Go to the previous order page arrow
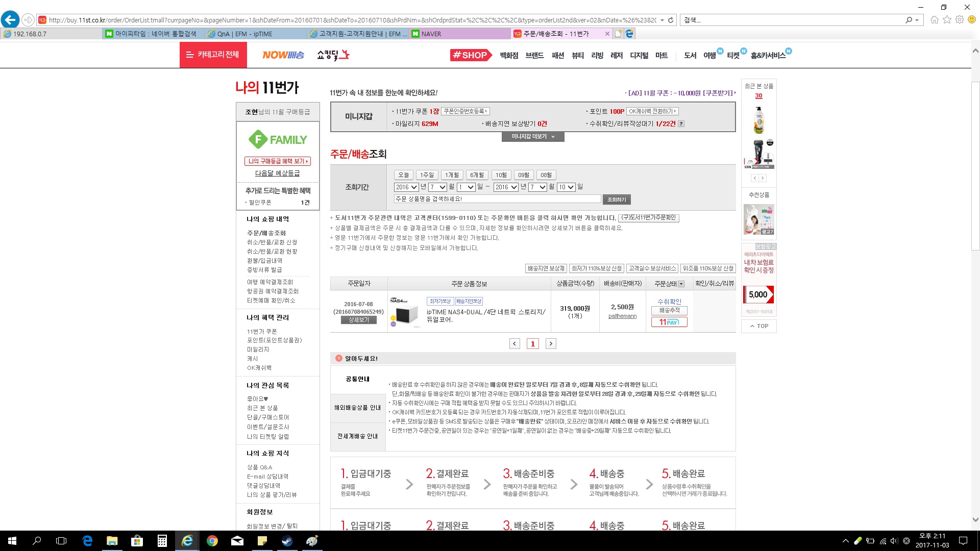The image size is (980, 551). 514,344
